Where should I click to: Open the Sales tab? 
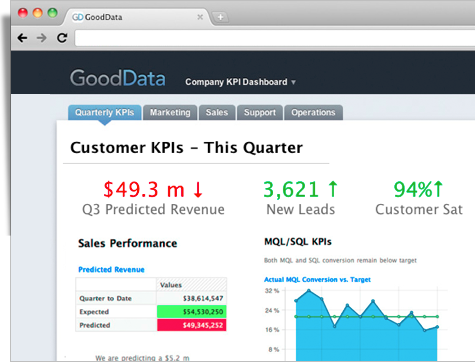point(217,112)
